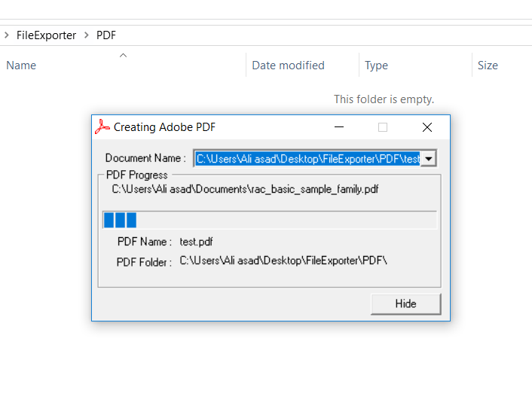Viewport: 532px width, 393px height.
Task: Close the Creating Adobe PDF dialog
Action: coord(427,127)
